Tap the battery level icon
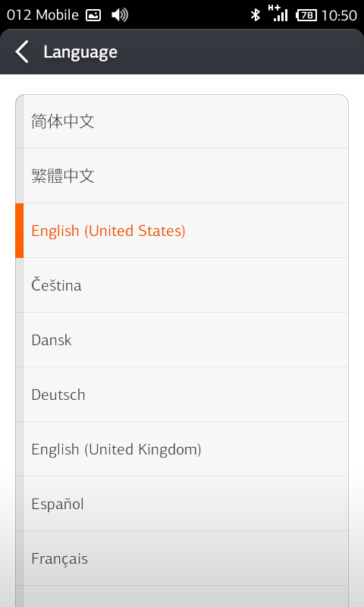Viewport: 364px width, 607px height. [306, 15]
